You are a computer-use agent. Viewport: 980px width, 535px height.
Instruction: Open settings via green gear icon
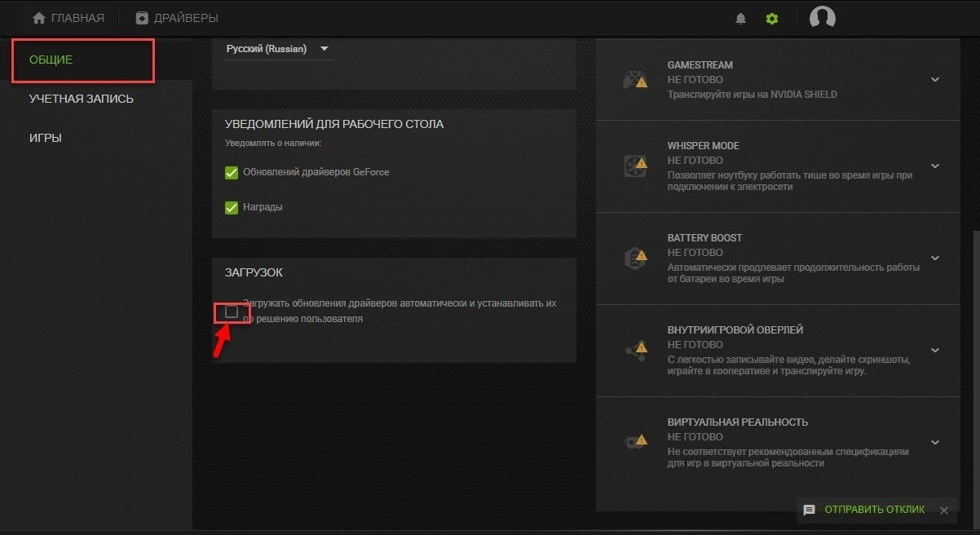(x=772, y=19)
